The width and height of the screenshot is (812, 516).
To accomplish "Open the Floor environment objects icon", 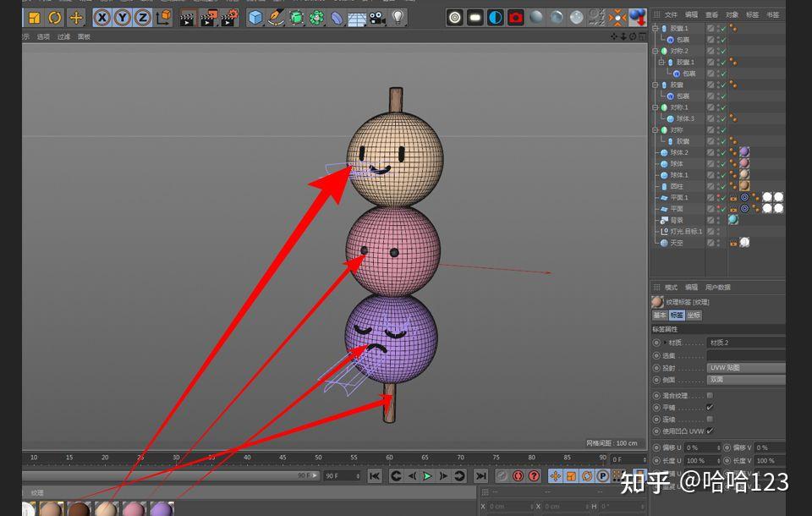I will coord(357,19).
